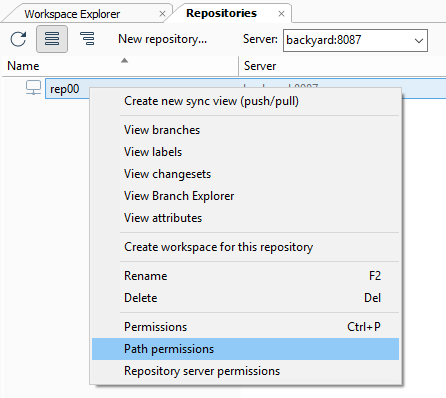Image resolution: width=446 pixels, height=398 pixels.
Task: Click the rep00 repository icon
Action: 33,88
